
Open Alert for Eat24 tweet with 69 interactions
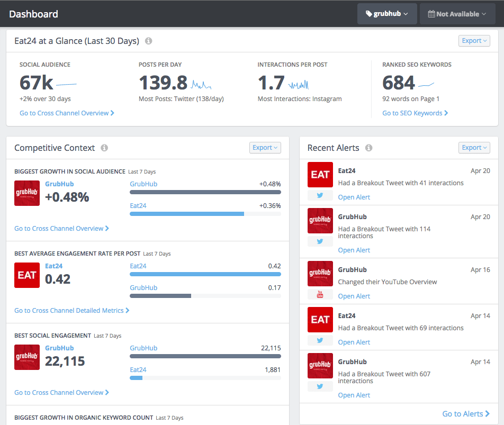tap(354, 342)
